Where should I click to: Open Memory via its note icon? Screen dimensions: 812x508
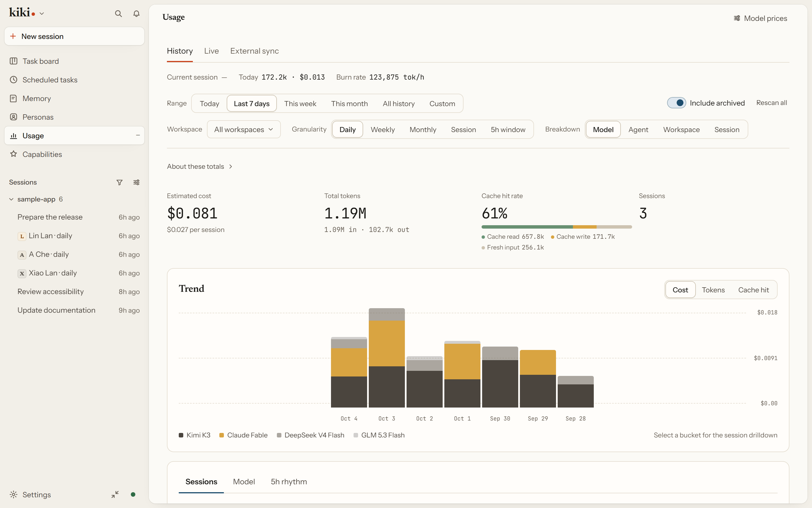click(x=14, y=98)
